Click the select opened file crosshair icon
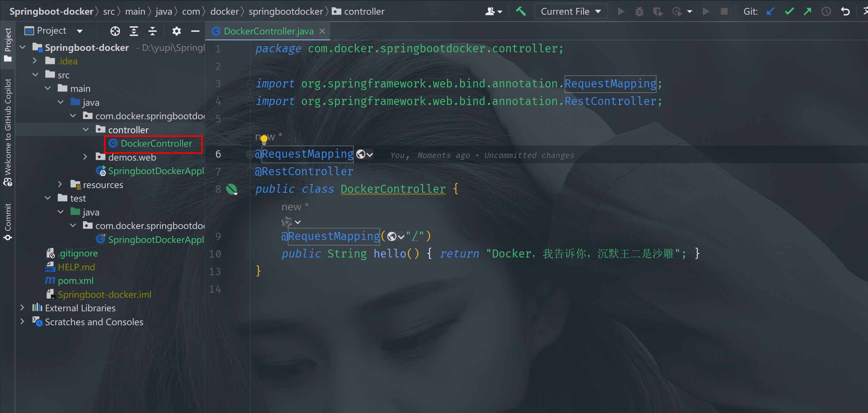Viewport: 868px width, 413px height. (x=115, y=31)
